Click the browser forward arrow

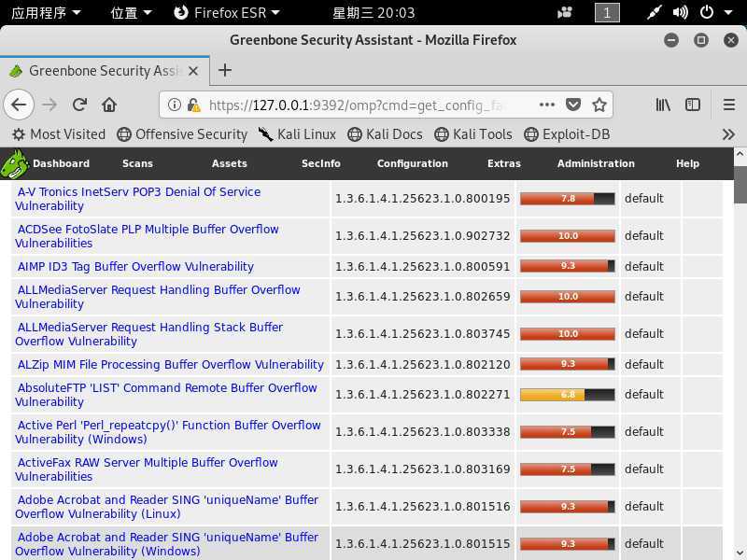tap(49, 105)
